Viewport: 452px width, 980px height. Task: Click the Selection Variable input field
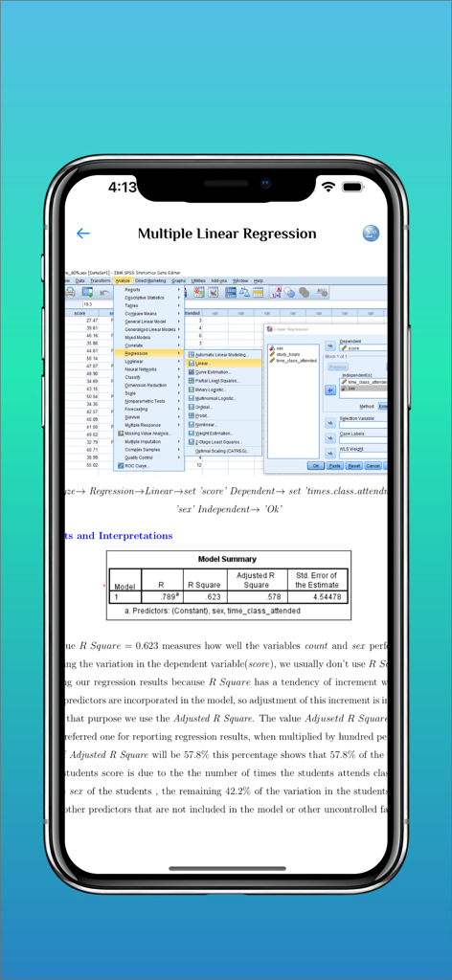coord(364,424)
